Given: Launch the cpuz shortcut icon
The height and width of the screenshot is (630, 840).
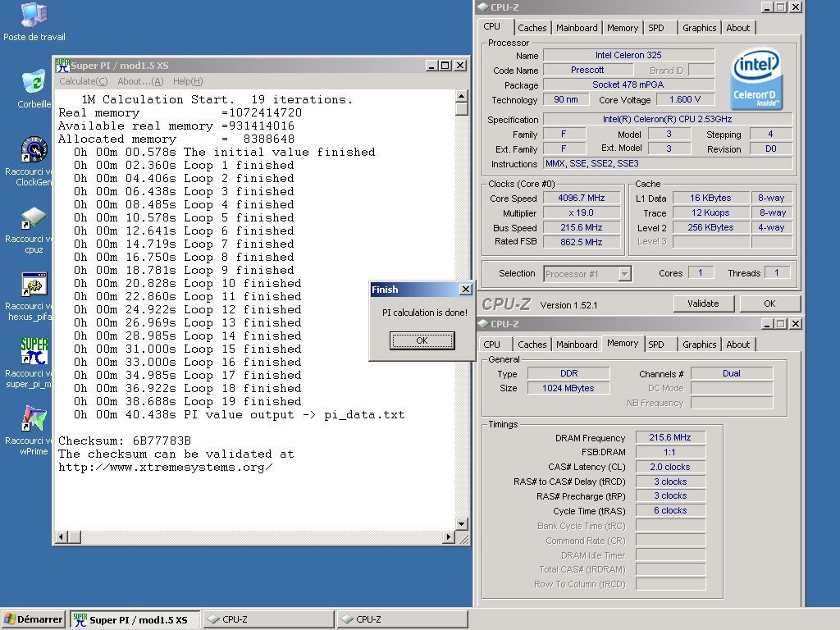Looking at the screenshot, I should pos(34,217).
